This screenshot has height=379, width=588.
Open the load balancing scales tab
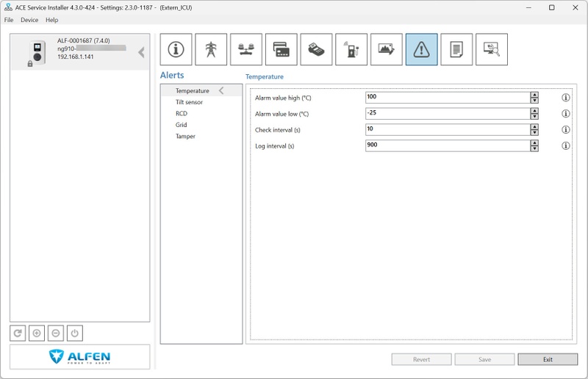click(x=246, y=49)
